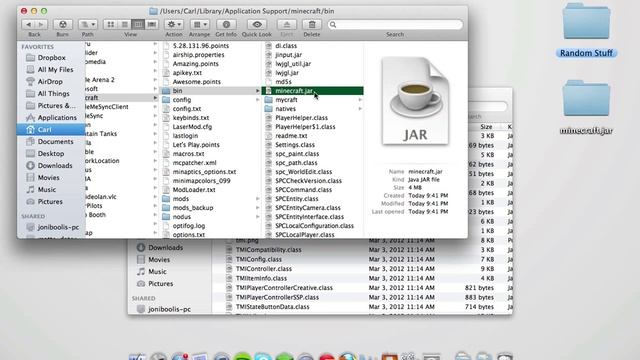Click the Eject toolbar icon
The width and height of the screenshot is (640, 360).
tap(287, 24)
